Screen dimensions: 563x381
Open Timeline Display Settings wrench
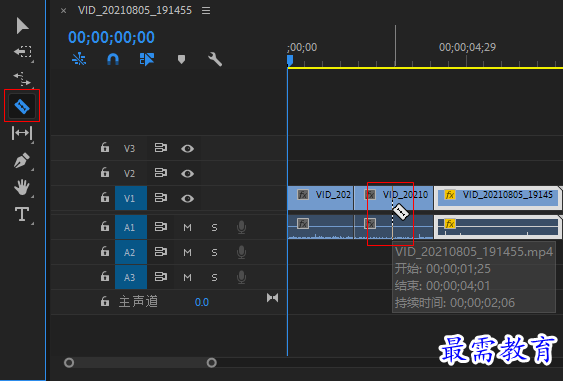click(x=215, y=59)
